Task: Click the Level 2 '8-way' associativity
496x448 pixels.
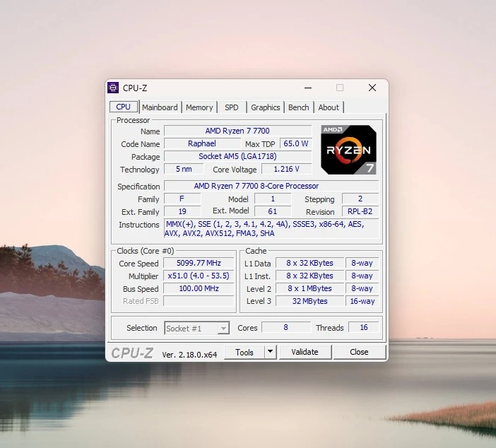Action: pos(362,288)
